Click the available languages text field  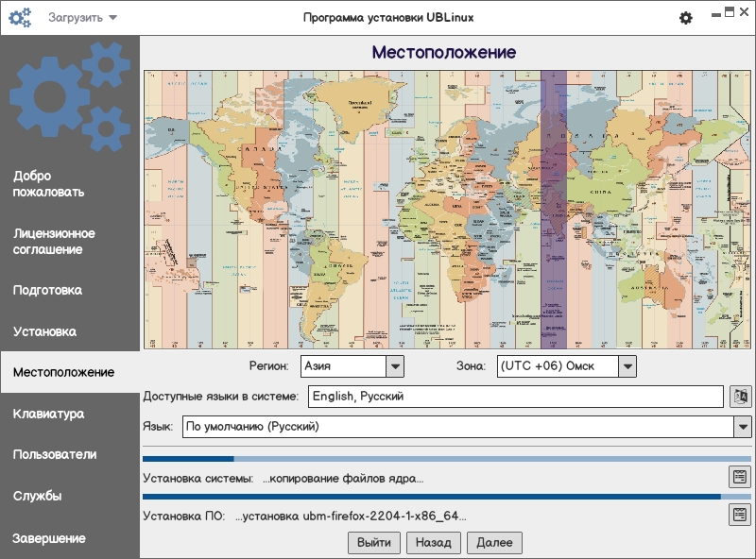(515, 397)
